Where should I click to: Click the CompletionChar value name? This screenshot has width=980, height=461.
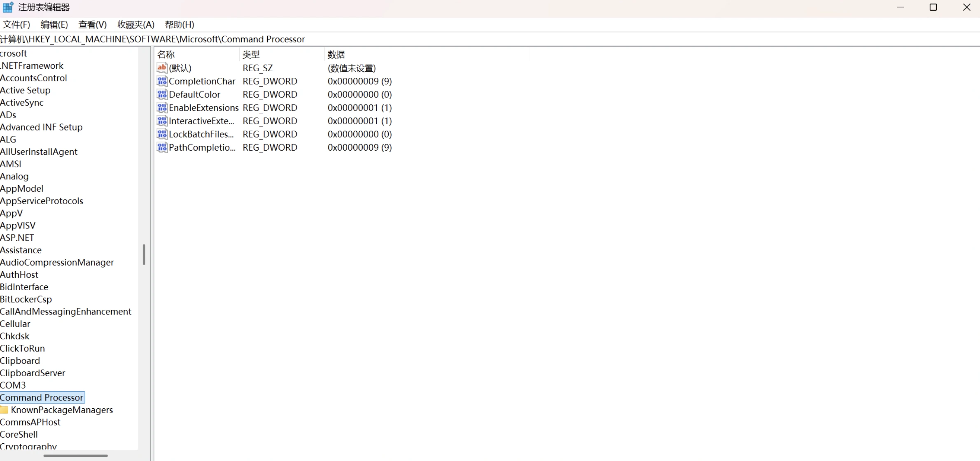[x=202, y=81]
